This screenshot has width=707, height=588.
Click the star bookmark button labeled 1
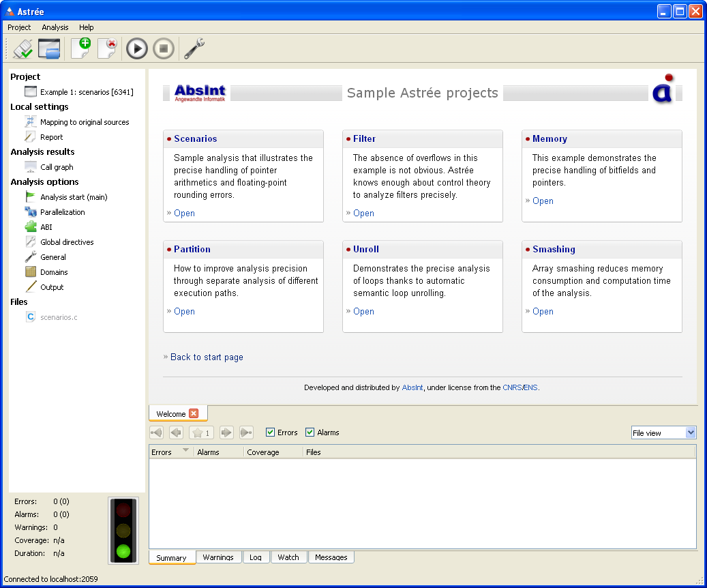(x=201, y=432)
